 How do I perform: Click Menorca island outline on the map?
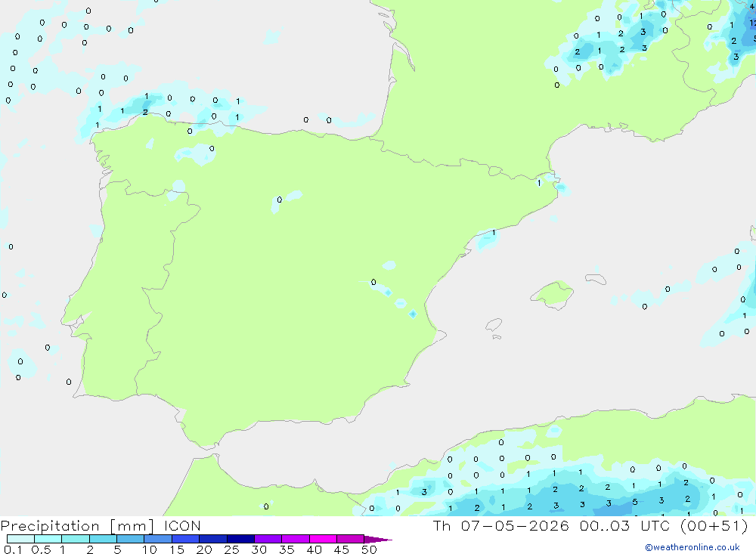click(596, 279)
